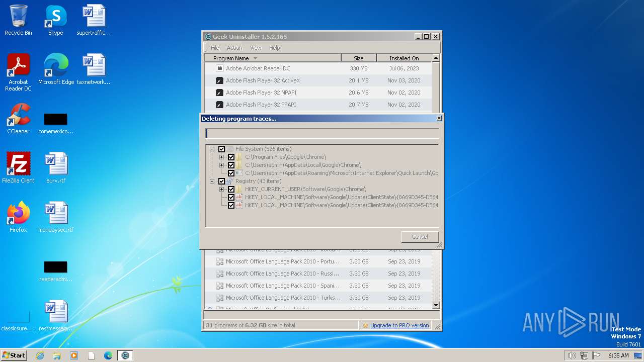Cancel the trace deletion dialog
The image size is (644, 362).
point(420,237)
